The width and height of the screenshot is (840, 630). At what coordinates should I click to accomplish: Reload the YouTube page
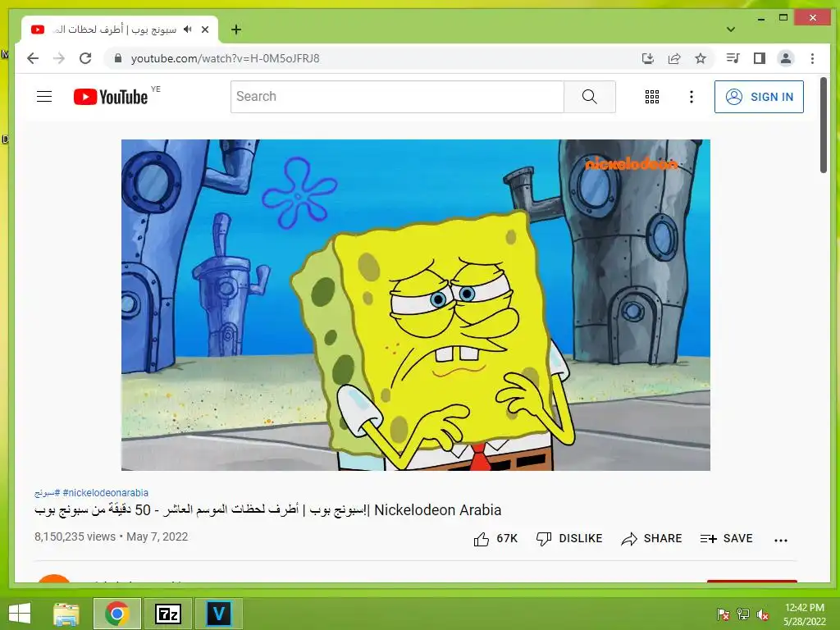[x=85, y=58]
